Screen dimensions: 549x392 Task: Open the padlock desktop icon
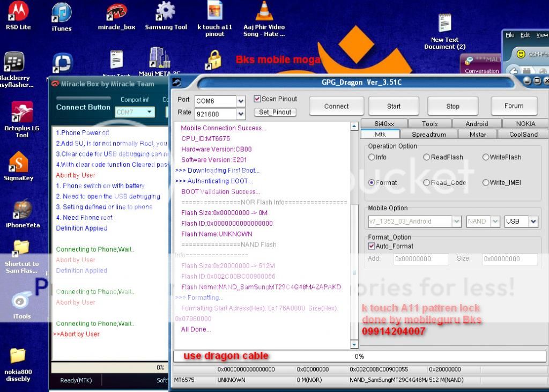tap(213, 60)
